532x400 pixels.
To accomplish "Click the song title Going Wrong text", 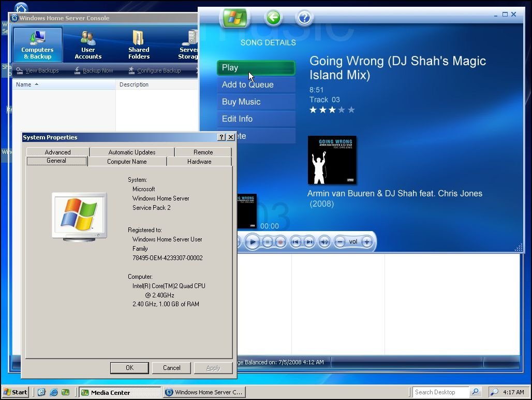I will tap(397, 68).
